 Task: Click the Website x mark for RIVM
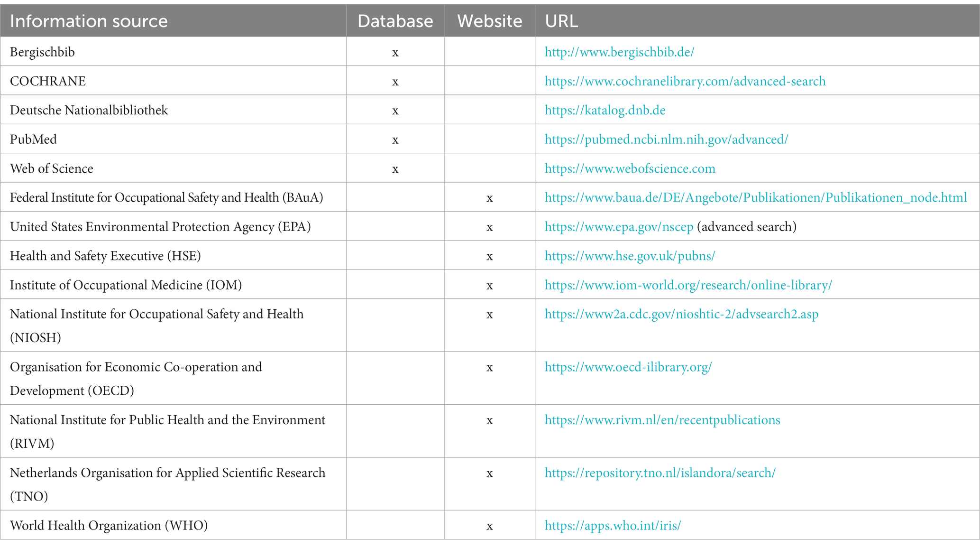(x=489, y=421)
